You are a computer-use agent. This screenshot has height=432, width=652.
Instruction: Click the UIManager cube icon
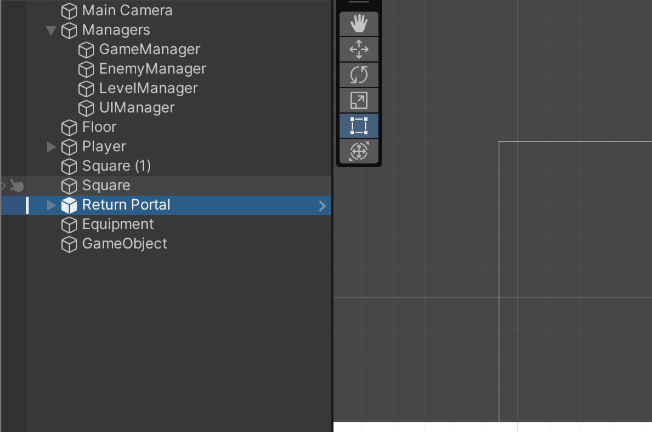(x=86, y=108)
